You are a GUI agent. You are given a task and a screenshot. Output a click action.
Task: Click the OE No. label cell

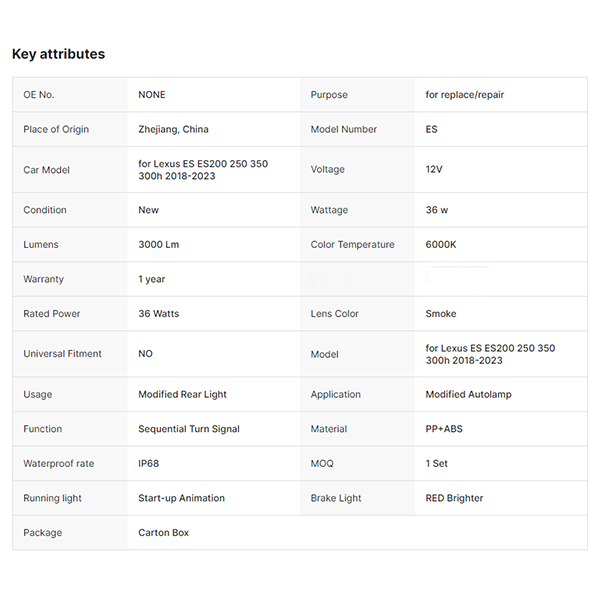39,95
